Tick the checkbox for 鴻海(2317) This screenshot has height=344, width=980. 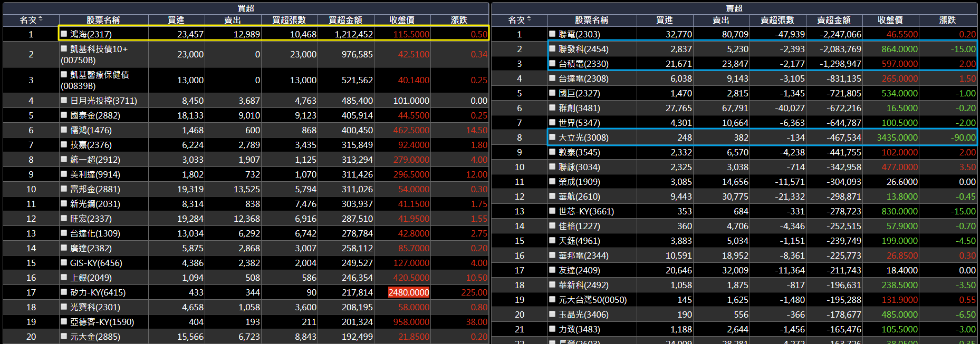(64, 34)
